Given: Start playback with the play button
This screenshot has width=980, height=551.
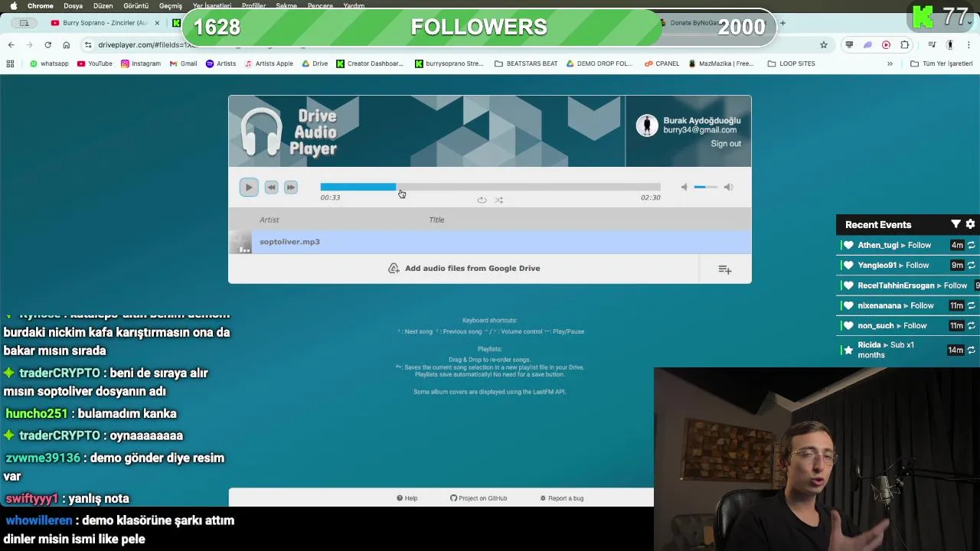Looking at the screenshot, I should coord(249,187).
